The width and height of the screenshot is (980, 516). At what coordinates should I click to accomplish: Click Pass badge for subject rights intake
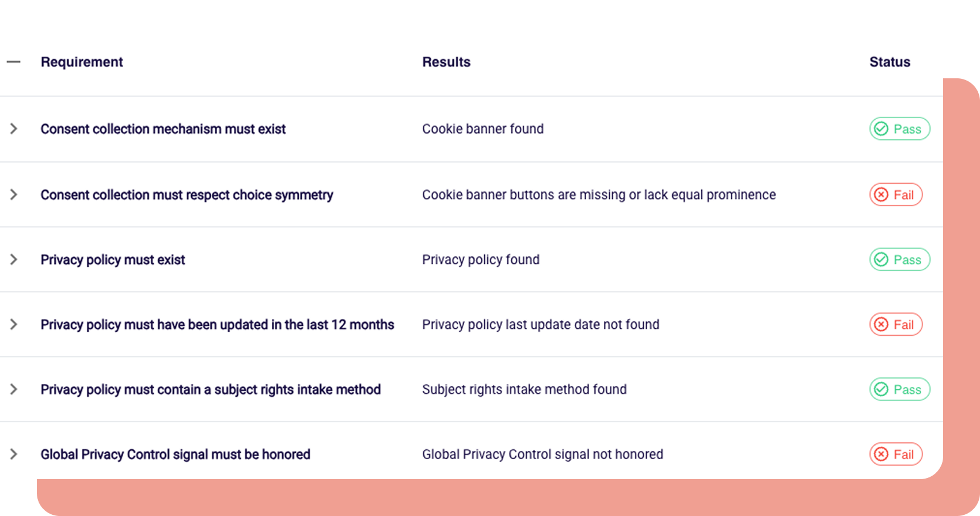pos(899,389)
